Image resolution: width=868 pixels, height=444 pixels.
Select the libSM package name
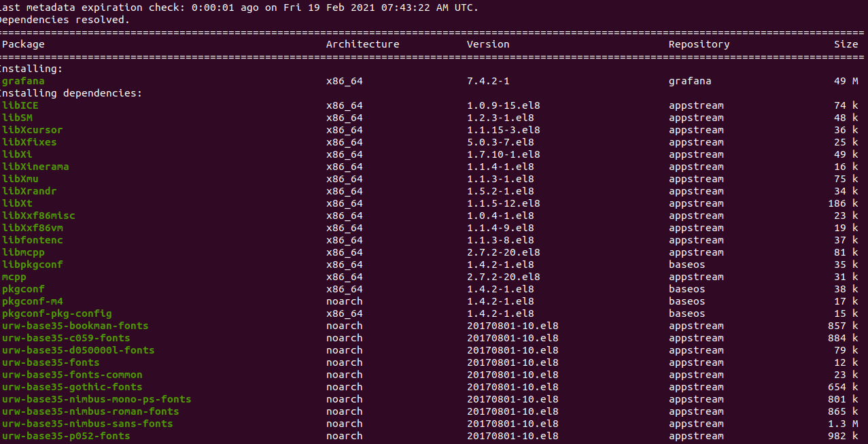(17, 118)
